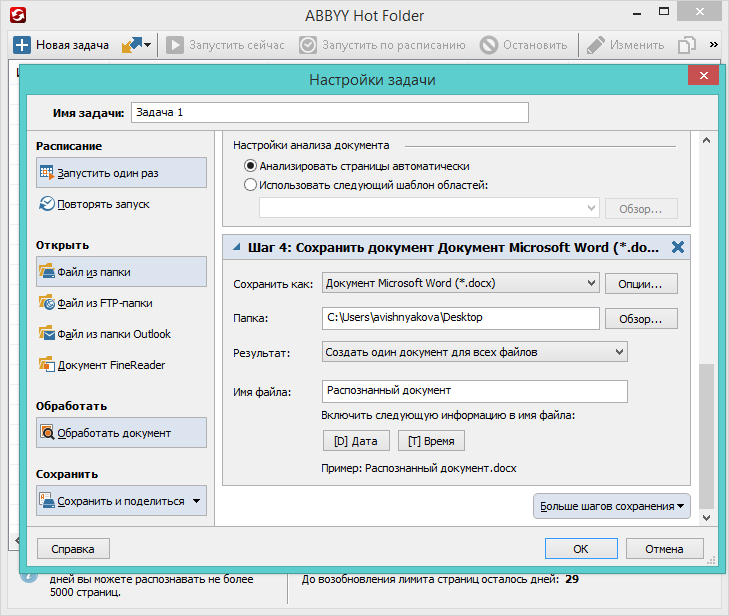The width and height of the screenshot is (729, 616).
Task: Click the [T] Время button
Action: click(x=431, y=441)
